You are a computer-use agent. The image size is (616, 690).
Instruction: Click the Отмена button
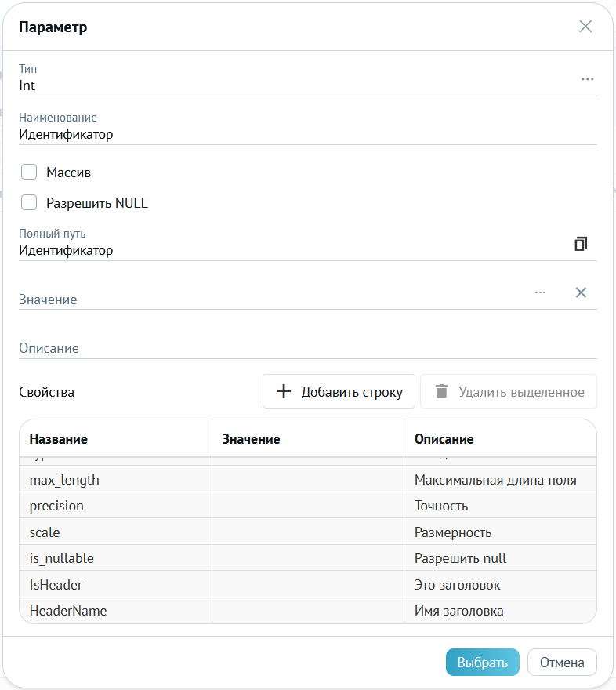click(x=562, y=663)
